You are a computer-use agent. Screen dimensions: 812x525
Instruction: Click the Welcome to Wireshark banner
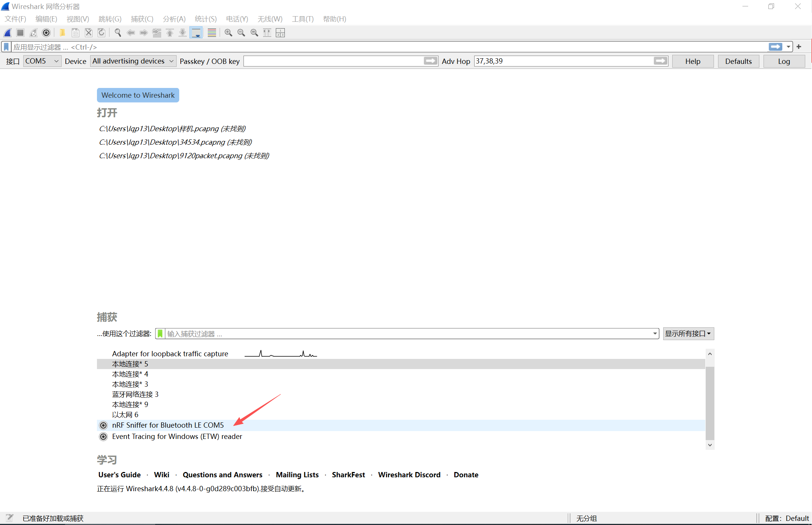point(138,95)
